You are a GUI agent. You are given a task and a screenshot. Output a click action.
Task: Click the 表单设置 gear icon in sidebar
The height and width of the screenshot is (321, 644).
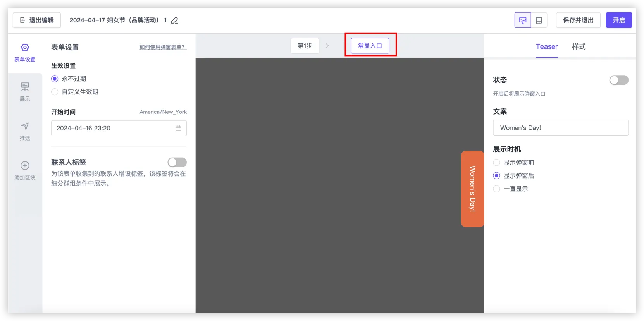pyautogui.click(x=25, y=48)
